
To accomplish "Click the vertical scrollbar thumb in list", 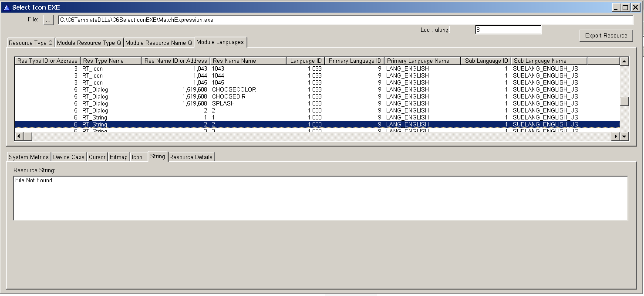I will tap(624, 101).
